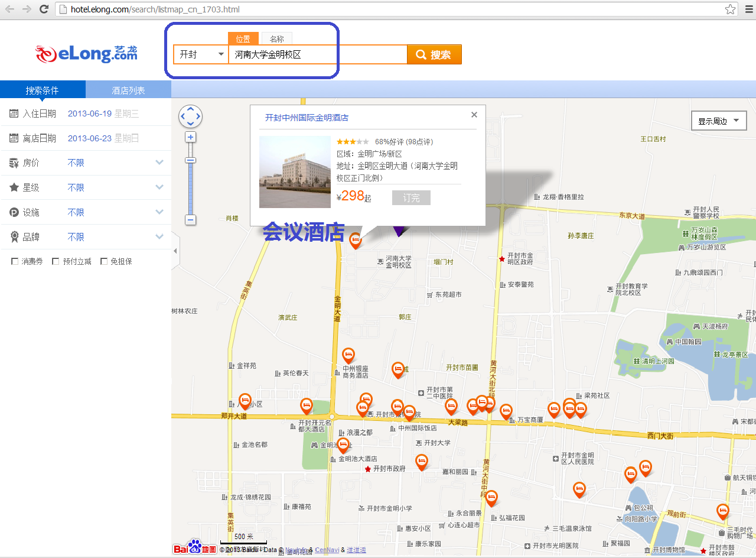Viewport: 756px width, 558px height.
Task: Click the hotel photo thumbnail in popup
Action: [295, 172]
